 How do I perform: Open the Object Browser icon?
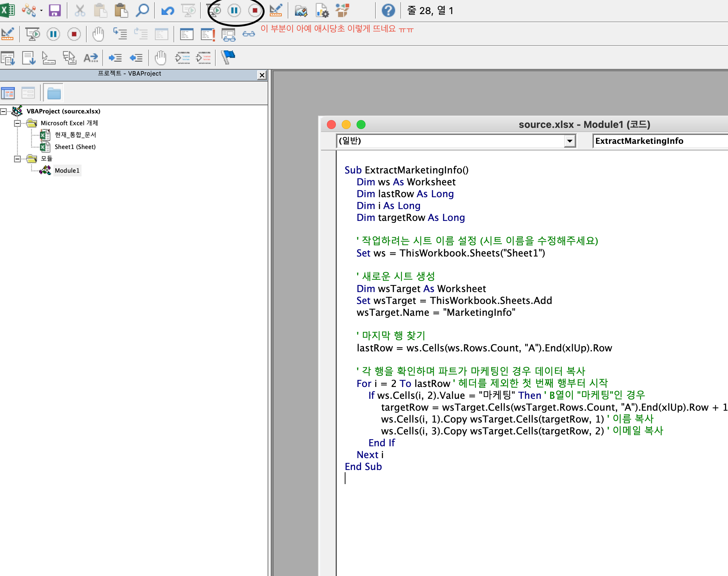click(x=342, y=10)
